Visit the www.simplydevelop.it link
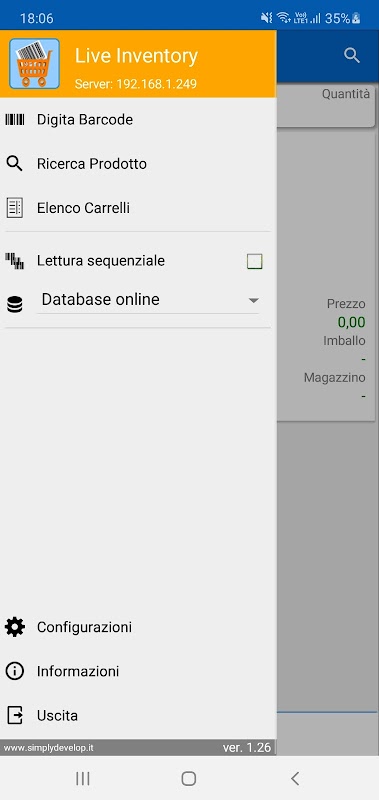 tap(48, 748)
